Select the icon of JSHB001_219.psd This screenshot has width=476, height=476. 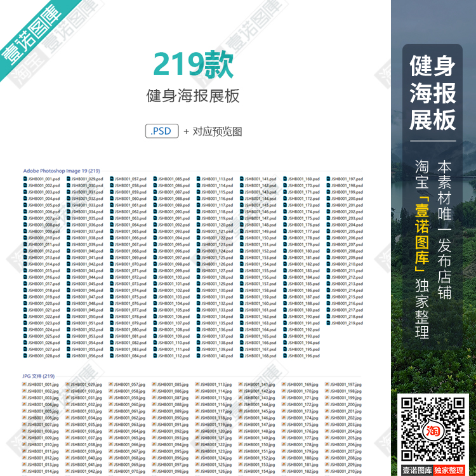point(329,323)
